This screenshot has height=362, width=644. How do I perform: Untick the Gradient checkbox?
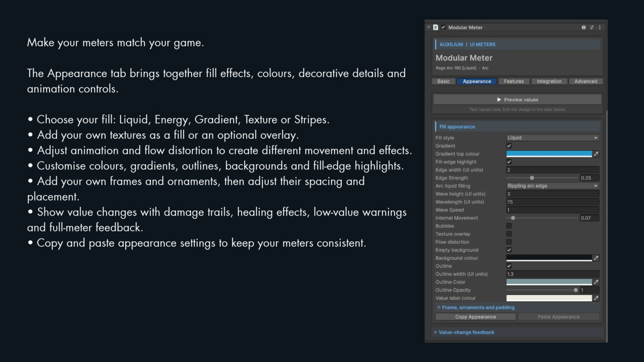[509, 146]
